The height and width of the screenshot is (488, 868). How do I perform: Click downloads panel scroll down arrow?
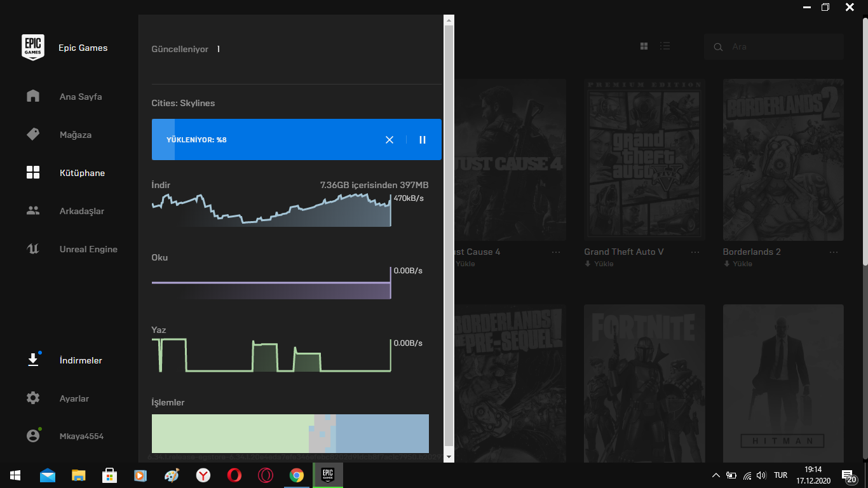click(449, 457)
